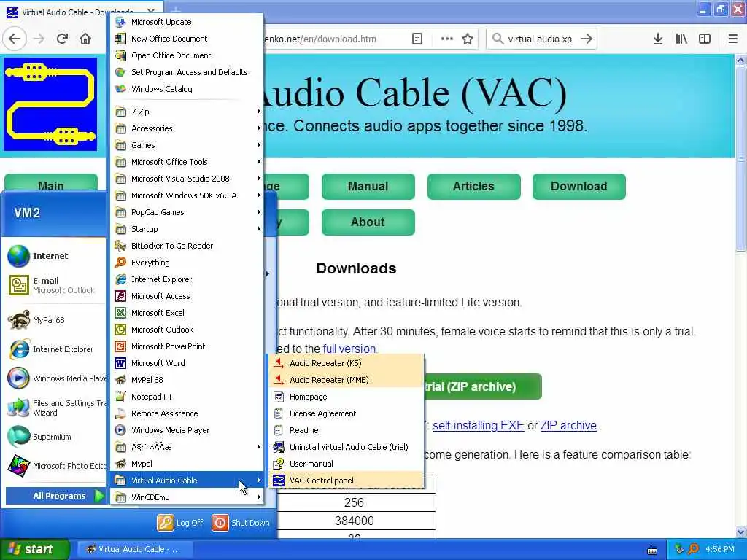Click the Firefox home icon

85,39
